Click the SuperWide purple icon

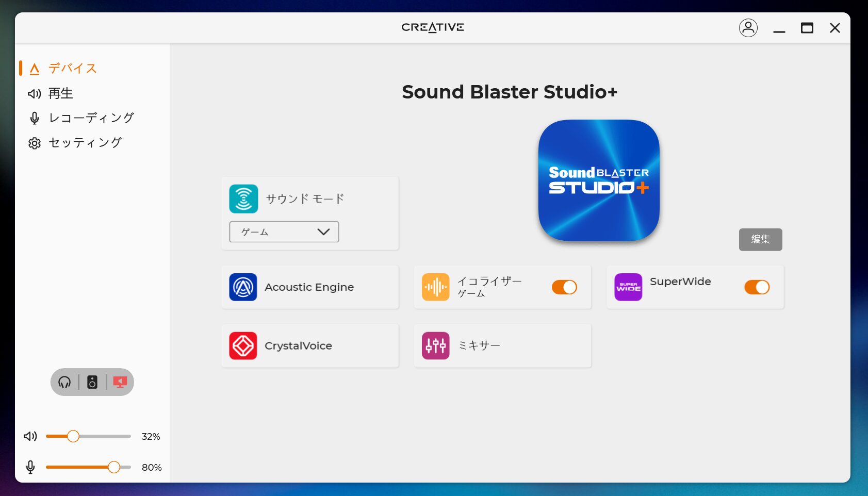click(628, 287)
